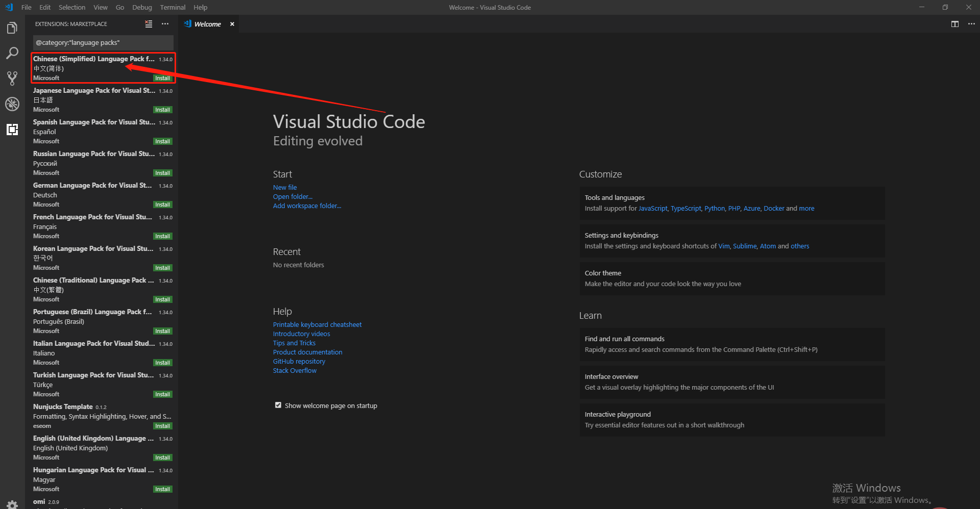The height and width of the screenshot is (509, 980).
Task: Click the extensions search input field
Action: pyautogui.click(x=103, y=43)
